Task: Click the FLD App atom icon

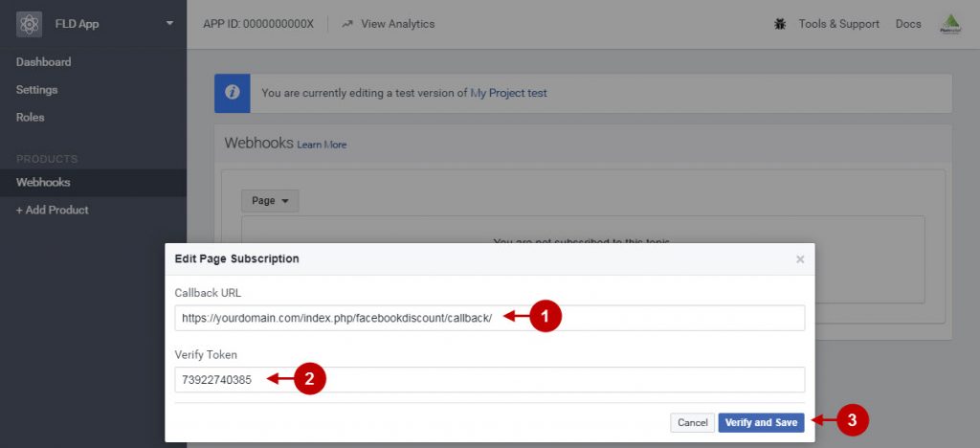Action: click(x=29, y=24)
